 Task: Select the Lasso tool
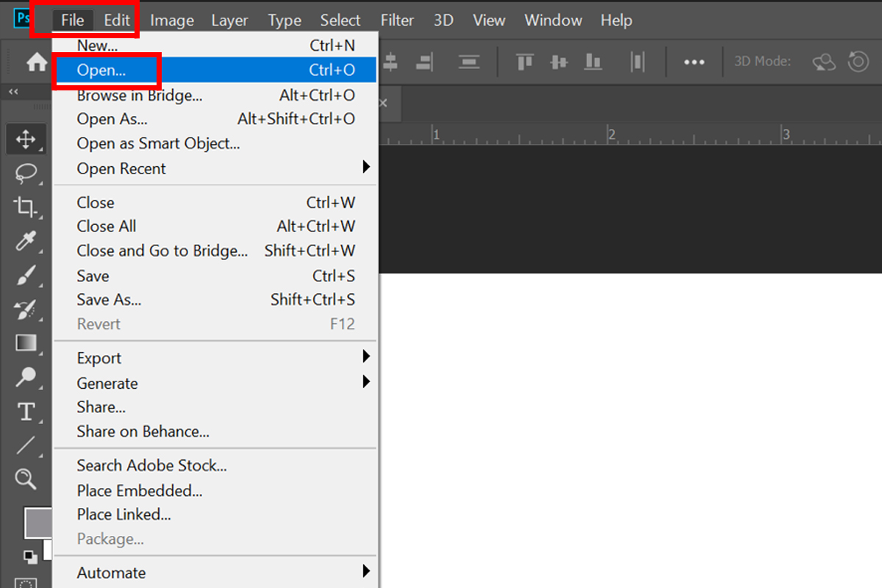tap(26, 173)
